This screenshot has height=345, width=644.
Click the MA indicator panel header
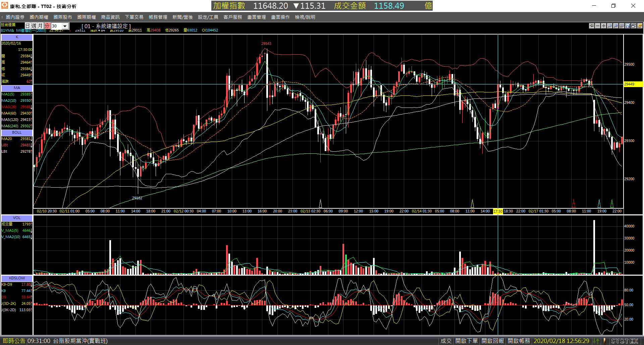17,88
